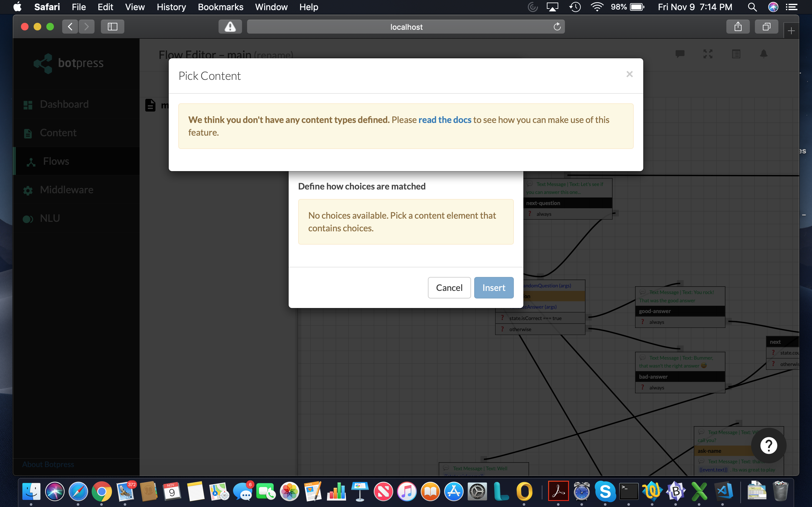Select the Flows section icon
Viewport: 812px width, 507px height.
click(x=30, y=161)
